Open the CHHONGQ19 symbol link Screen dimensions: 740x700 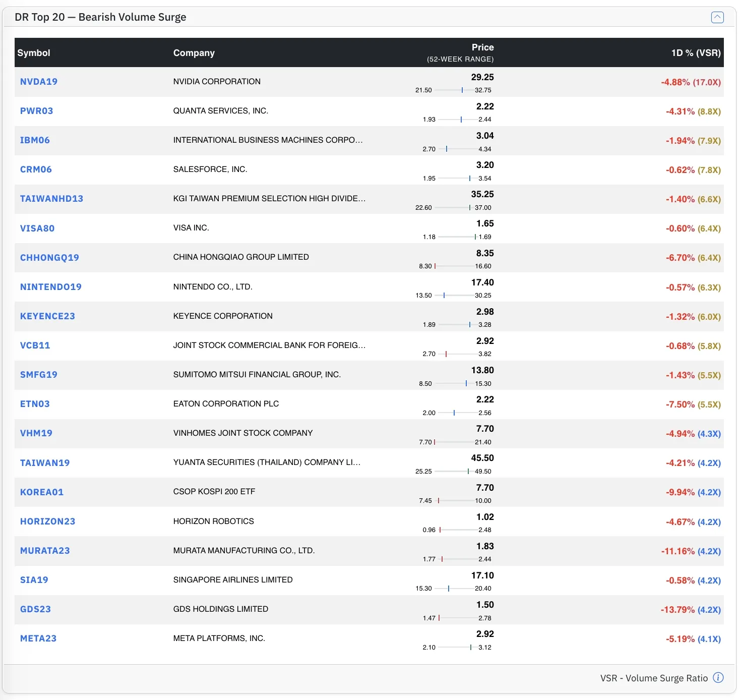(x=49, y=258)
